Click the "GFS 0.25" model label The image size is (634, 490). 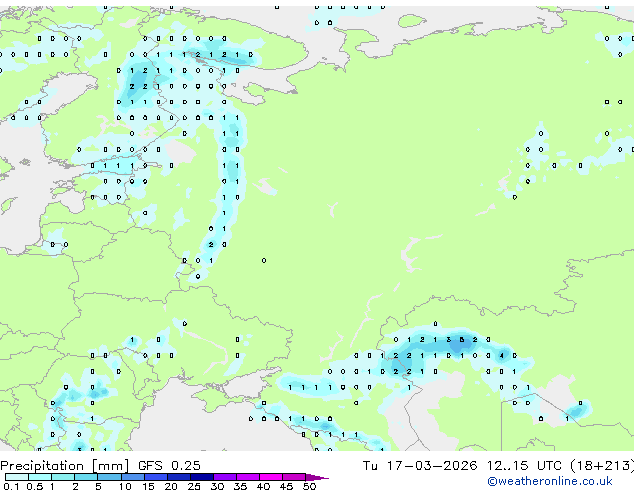point(169,466)
